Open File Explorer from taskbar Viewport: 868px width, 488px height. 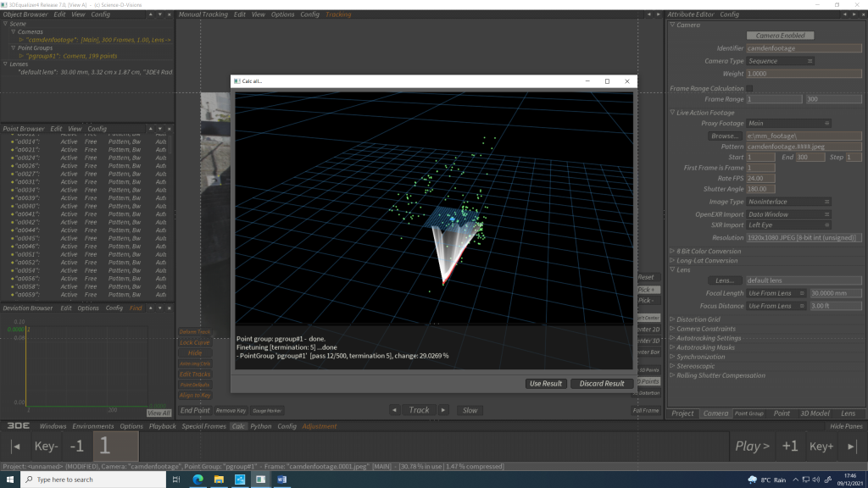220,480
